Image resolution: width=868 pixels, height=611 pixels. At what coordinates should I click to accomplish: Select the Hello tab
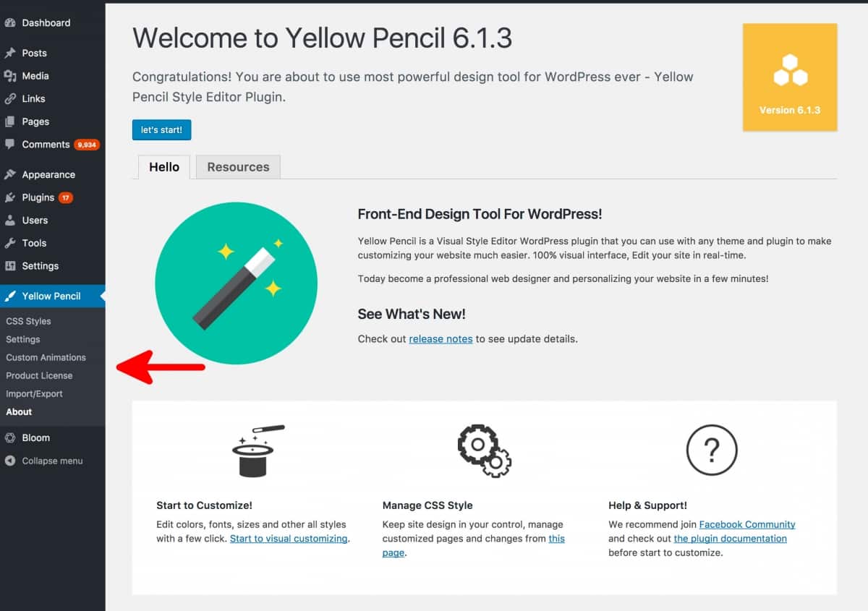click(x=163, y=166)
